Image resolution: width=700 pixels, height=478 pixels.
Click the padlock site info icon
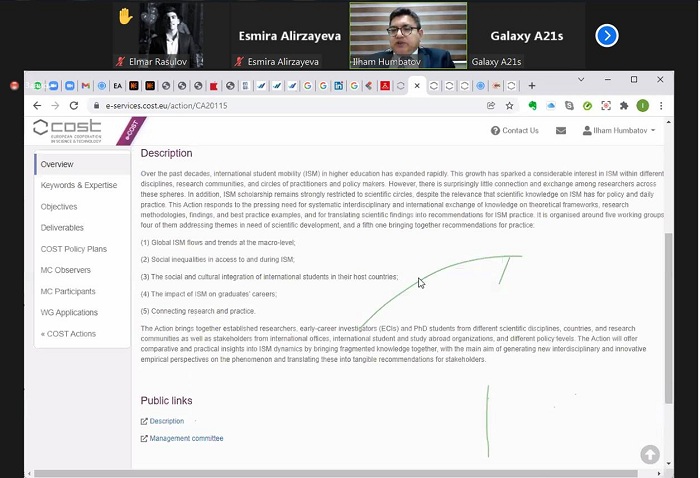coord(96,106)
